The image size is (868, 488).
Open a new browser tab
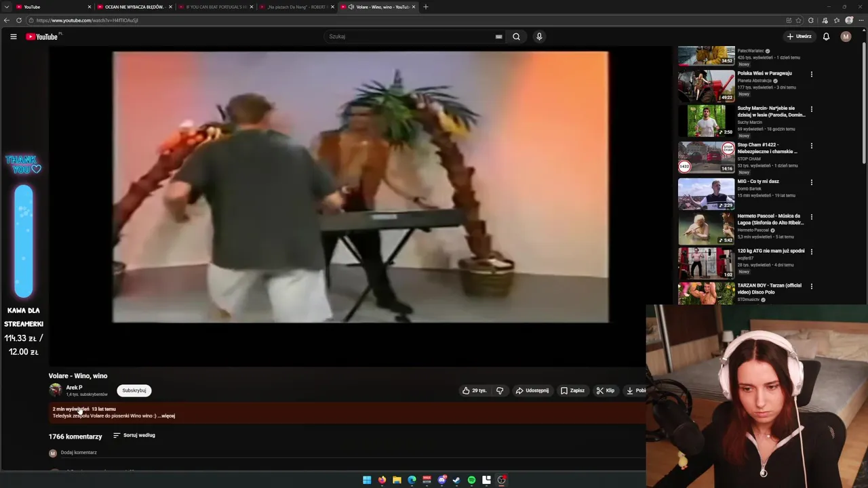[x=426, y=7]
